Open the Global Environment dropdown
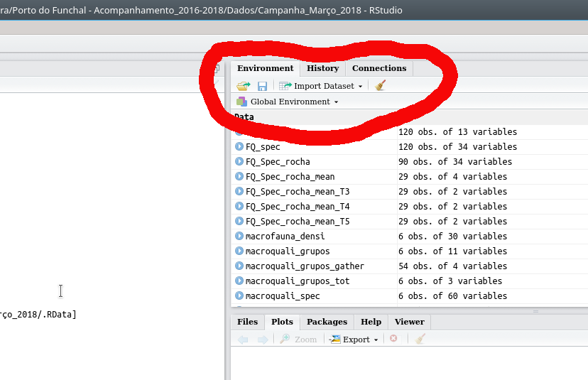The width and height of the screenshot is (588, 380). click(287, 102)
